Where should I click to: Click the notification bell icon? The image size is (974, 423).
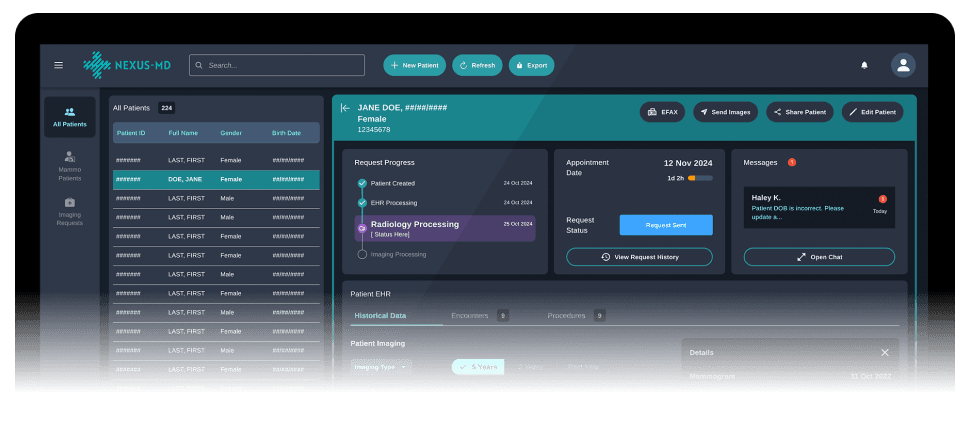pyautogui.click(x=864, y=65)
